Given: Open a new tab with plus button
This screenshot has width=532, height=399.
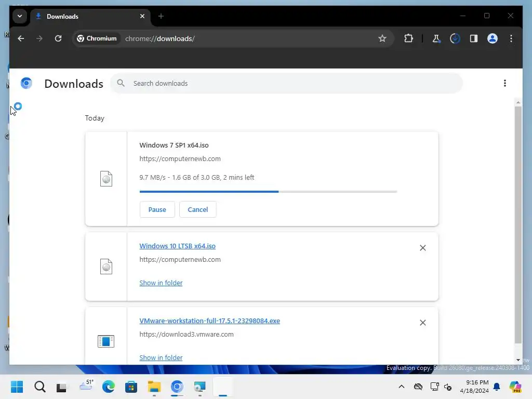Looking at the screenshot, I should pyautogui.click(x=161, y=16).
